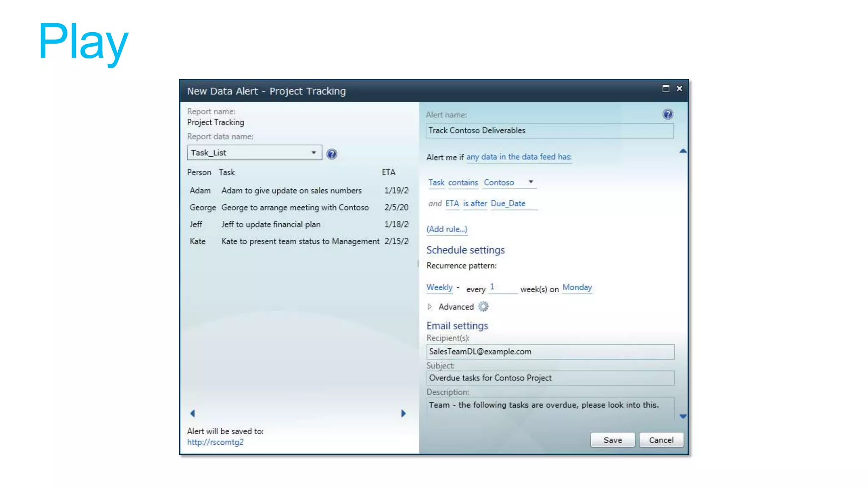The image size is (868, 488).
Task: Click right arrow to scroll data preview
Action: click(403, 413)
